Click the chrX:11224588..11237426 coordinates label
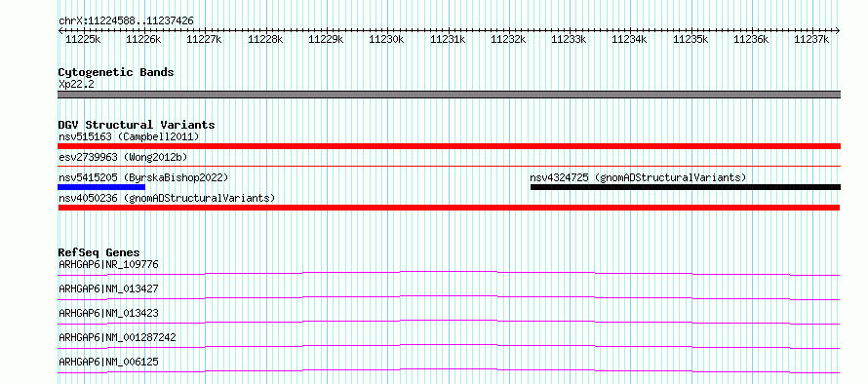This screenshot has height=384, width=868. (126, 20)
